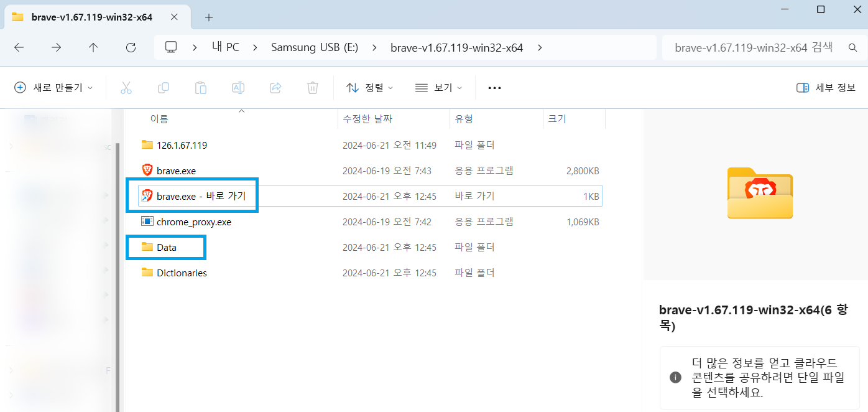Click the 파일 폴더 type in Data row
The image size is (868, 412).
[474, 247]
